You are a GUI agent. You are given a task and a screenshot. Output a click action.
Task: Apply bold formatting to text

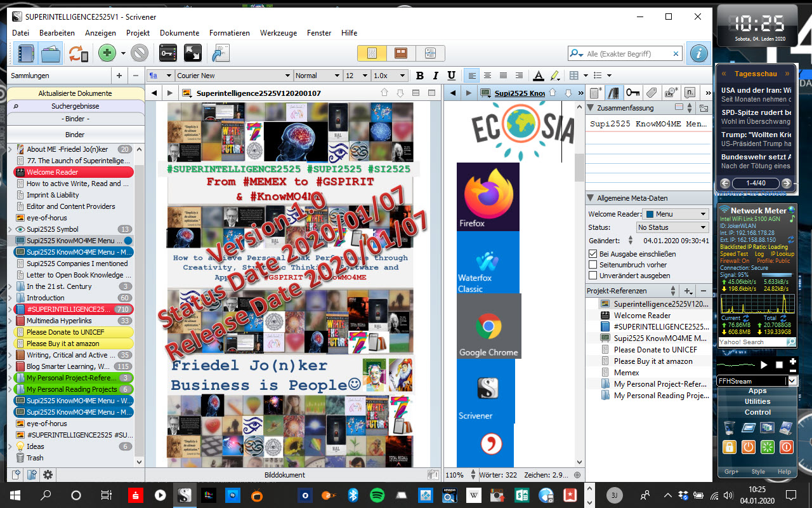[420, 76]
